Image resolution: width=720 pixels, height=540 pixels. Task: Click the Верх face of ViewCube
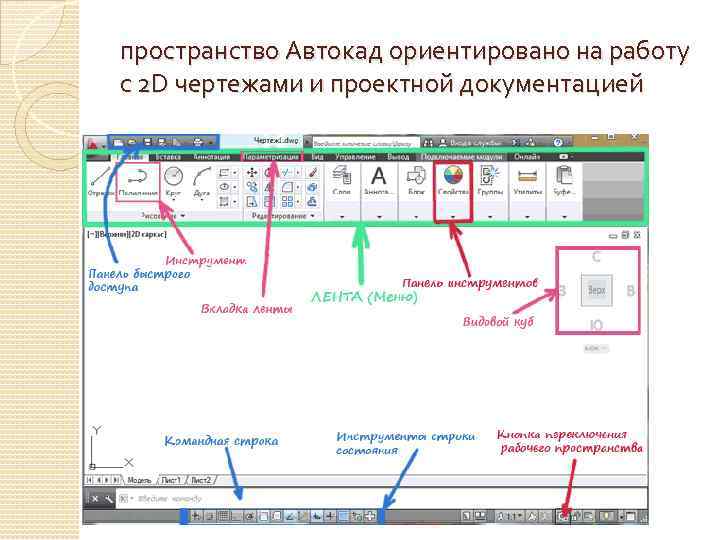(x=596, y=290)
